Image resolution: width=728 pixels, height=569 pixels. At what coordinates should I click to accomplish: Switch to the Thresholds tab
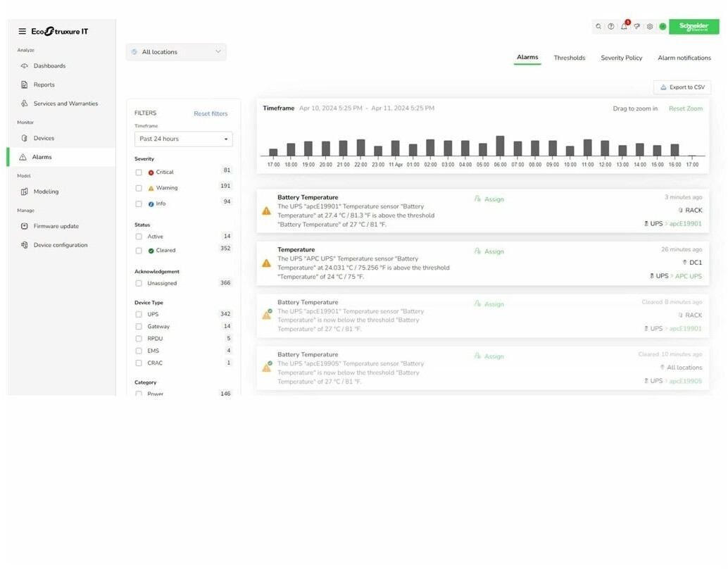(569, 58)
